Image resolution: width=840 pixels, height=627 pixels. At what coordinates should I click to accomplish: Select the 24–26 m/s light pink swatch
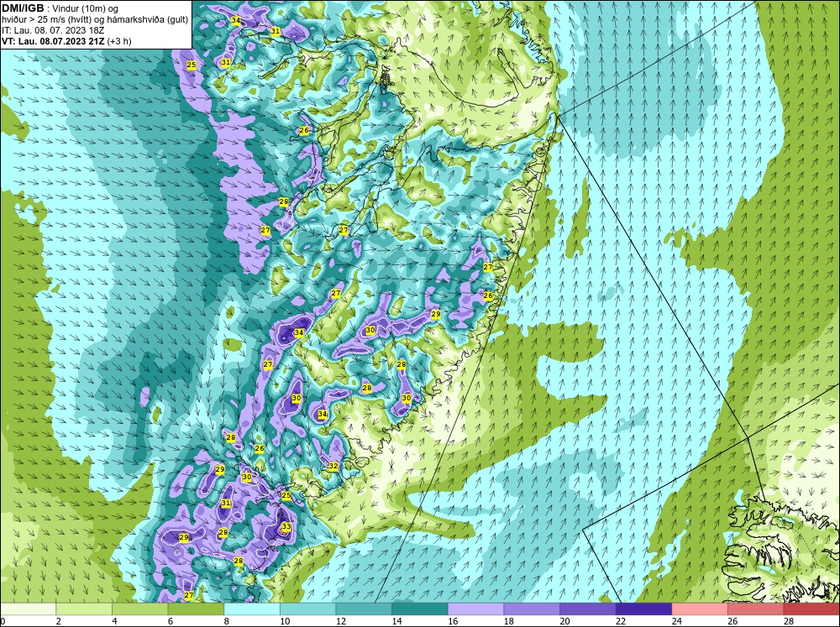(x=700, y=609)
